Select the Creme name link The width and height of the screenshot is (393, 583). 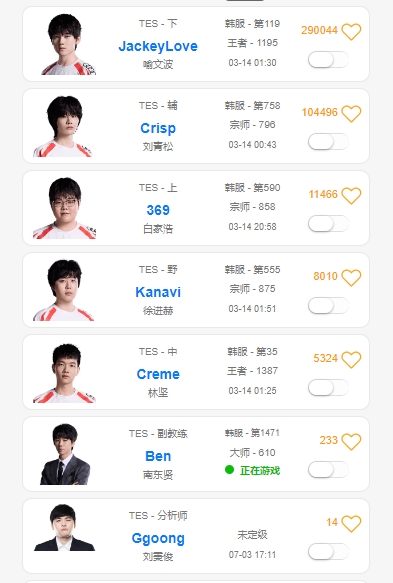158,374
